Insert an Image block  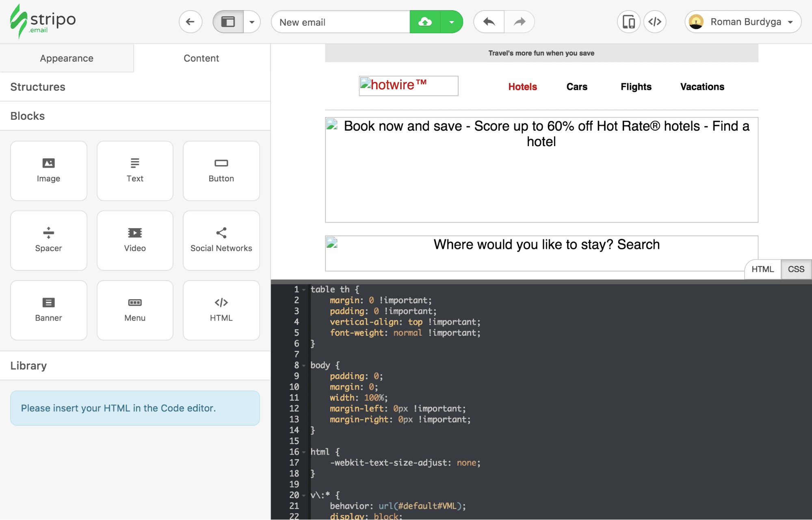pyautogui.click(x=48, y=170)
